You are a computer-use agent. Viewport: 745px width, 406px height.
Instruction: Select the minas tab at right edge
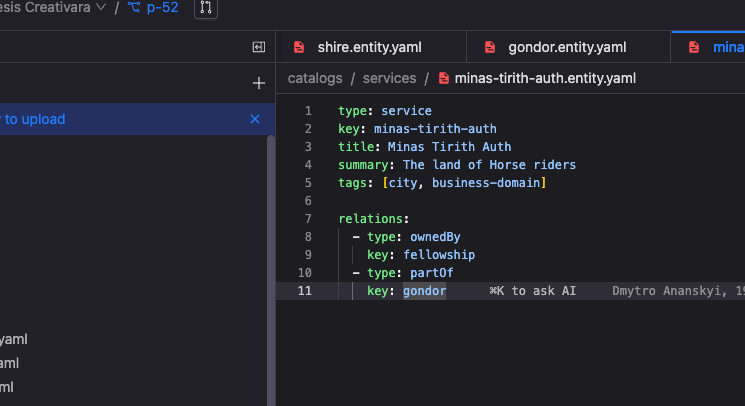tap(708, 47)
